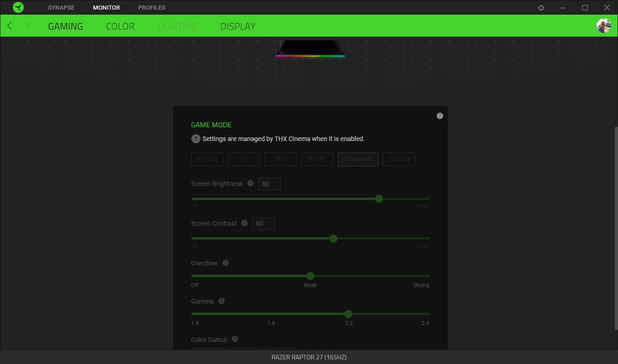Show Screen Brightness help tooltip
The height and width of the screenshot is (364, 618).
coord(250,183)
